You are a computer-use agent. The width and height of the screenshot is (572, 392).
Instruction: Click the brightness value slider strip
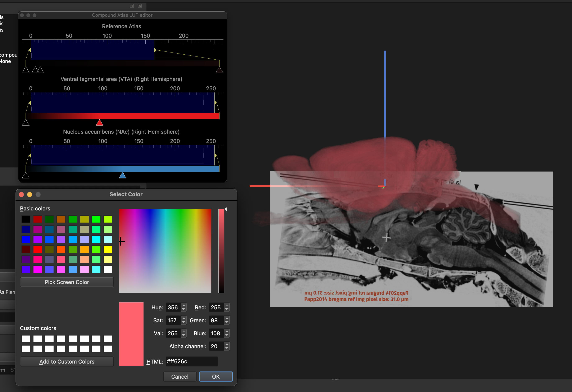221,251
